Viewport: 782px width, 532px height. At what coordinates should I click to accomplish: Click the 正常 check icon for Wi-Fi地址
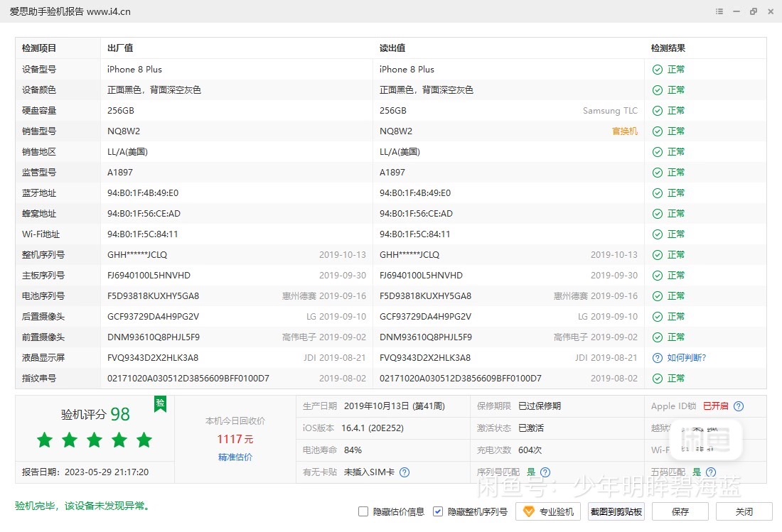656,234
